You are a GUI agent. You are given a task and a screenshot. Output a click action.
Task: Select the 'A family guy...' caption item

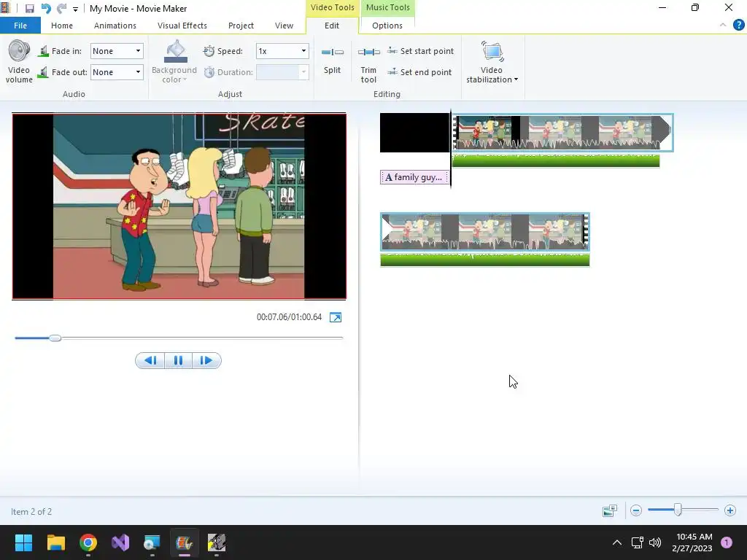414,177
